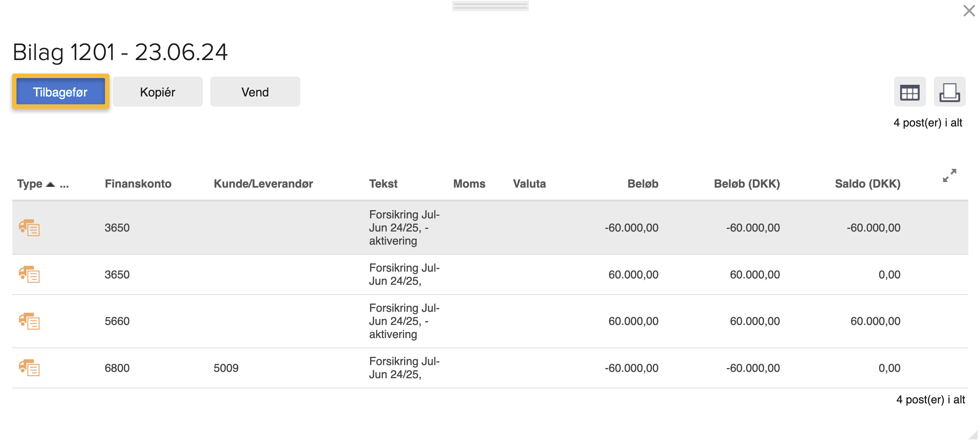This screenshot has height=442, width=980.
Task: Click the Beløb (DKK) column header
Action: pyautogui.click(x=746, y=184)
